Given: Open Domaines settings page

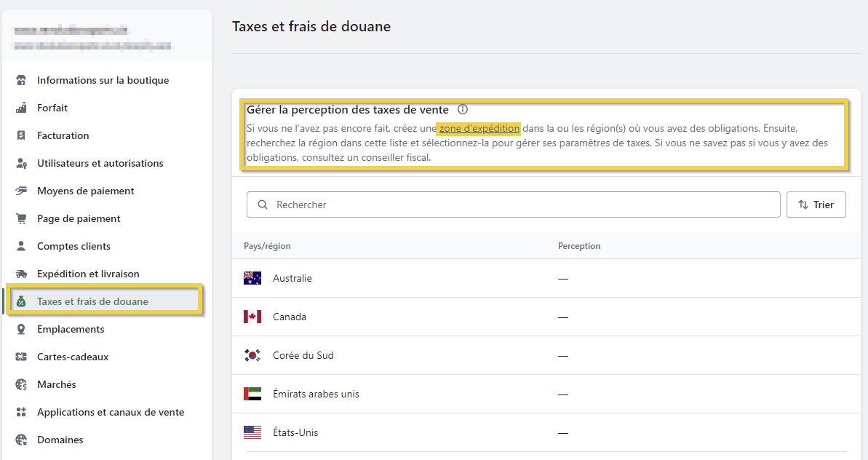Looking at the screenshot, I should coord(60,440).
